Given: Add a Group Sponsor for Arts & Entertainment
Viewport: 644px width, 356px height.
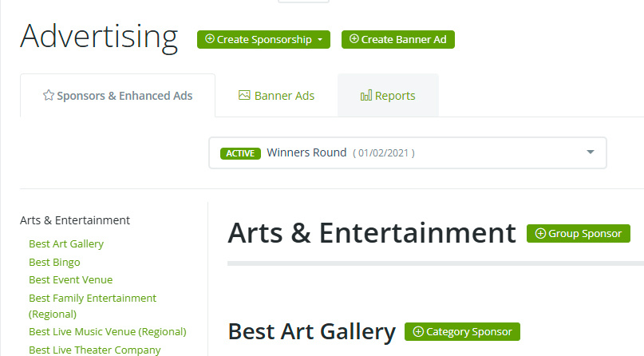Looking at the screenshot, I should (579, 234).
